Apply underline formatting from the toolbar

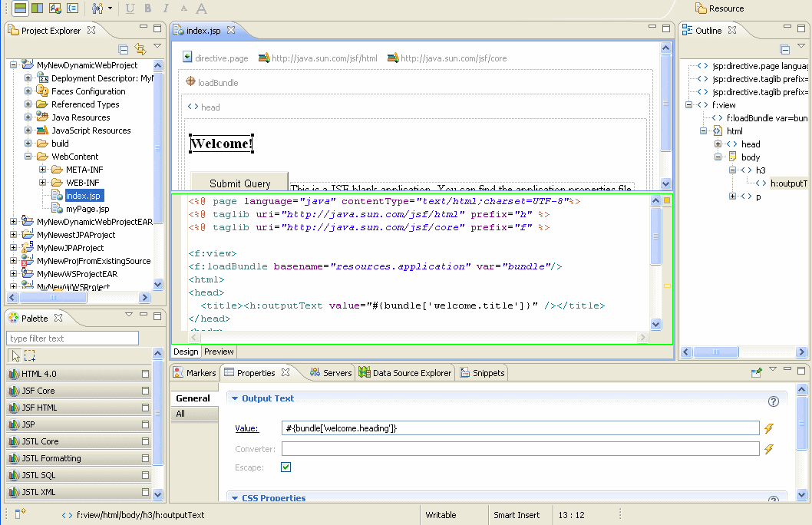click(130, 8)
